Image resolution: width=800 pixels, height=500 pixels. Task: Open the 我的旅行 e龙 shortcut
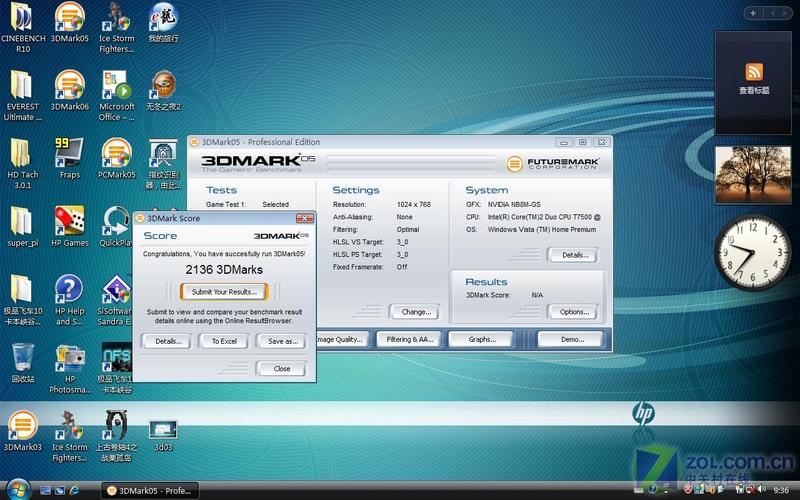(163, 19)
